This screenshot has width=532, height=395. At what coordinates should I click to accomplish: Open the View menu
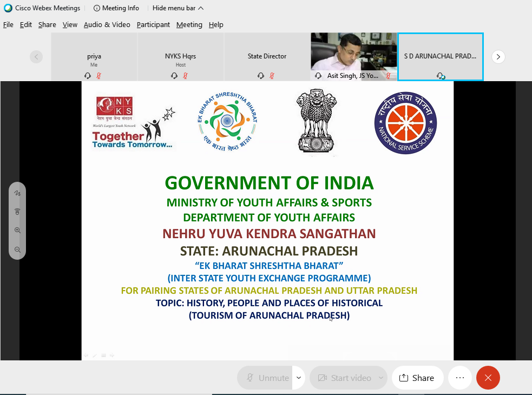70,25
